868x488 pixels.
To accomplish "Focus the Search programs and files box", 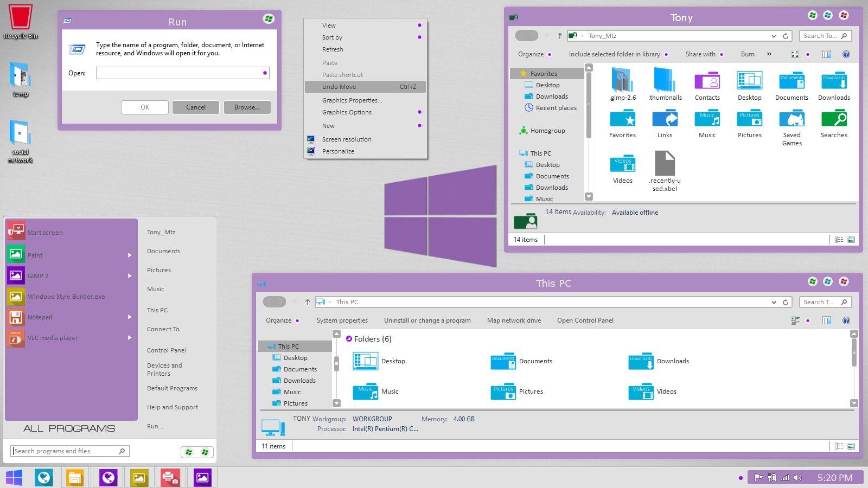I will (70, 451).
